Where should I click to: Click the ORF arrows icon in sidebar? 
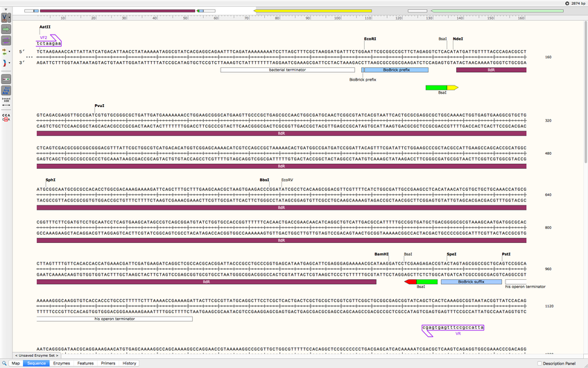[6, 52]
